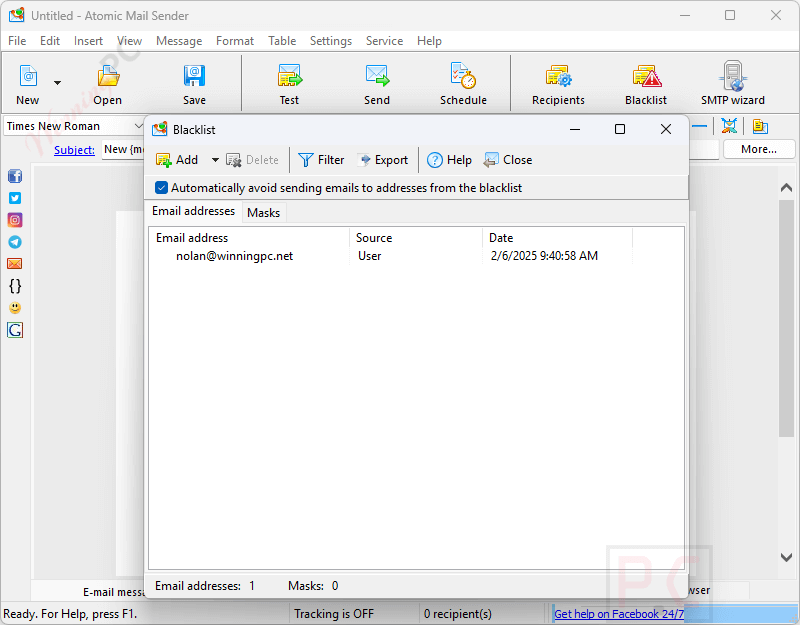The image size is (800, 625).
Task: Open Help from the Blacklist toolbar
Action: tap(449, 160)
